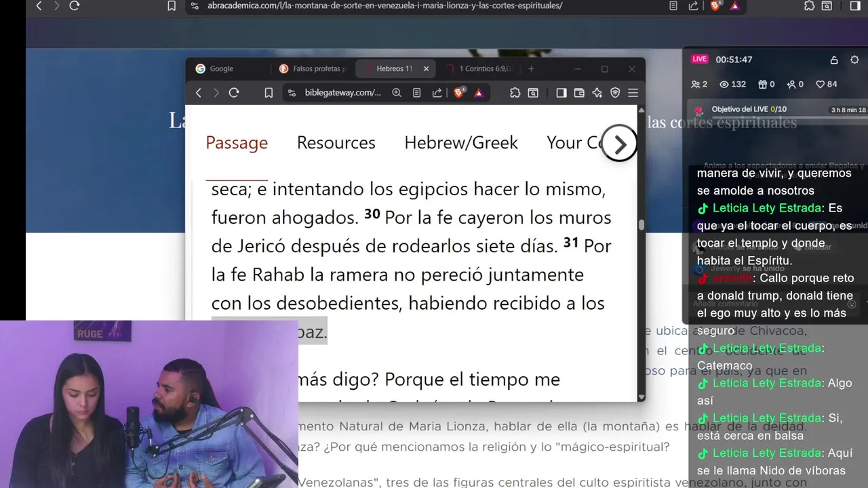This screenshot has width=868, height=488.
Task: Open the Resources tab on Biblegateway
Action: pyautogui.click(x=336, y=142)
